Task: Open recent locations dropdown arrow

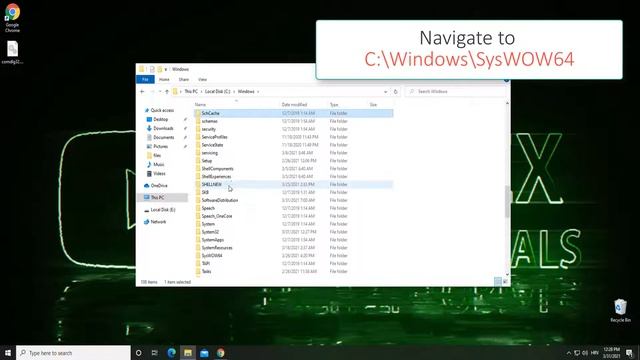Action: tap(160, 91)
